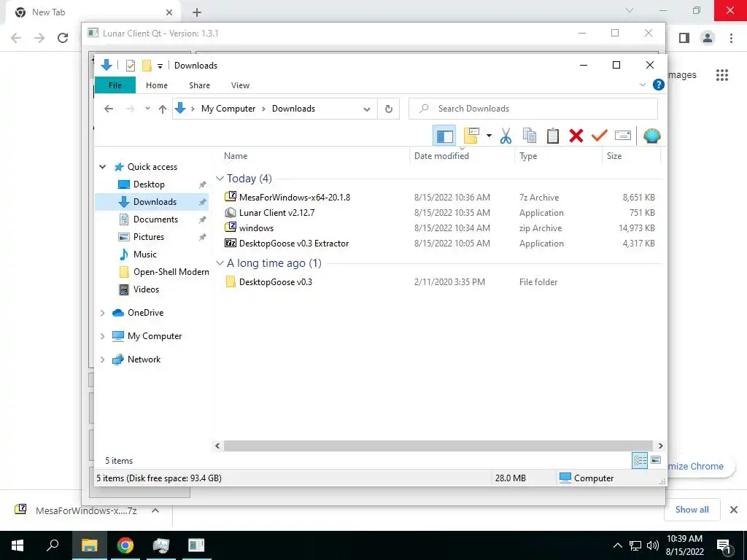Click the New folder quick access title bar icon
This screenshot has height=560, width=747.
click(x=147, y=66)
